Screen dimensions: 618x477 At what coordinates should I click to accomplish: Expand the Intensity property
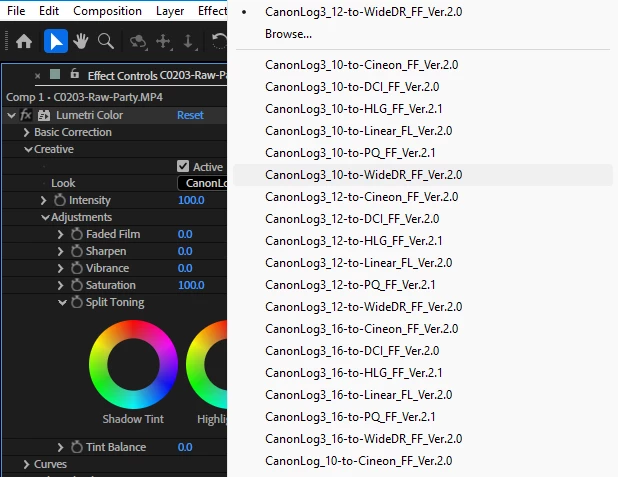pos(43,200)
